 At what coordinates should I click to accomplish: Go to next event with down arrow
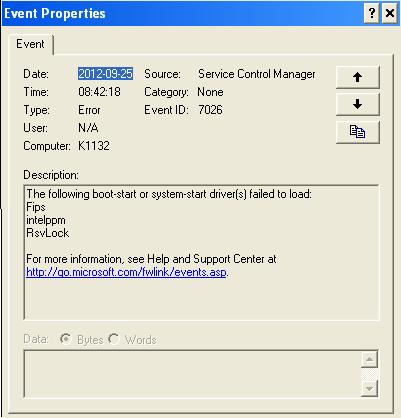[357, 104]
